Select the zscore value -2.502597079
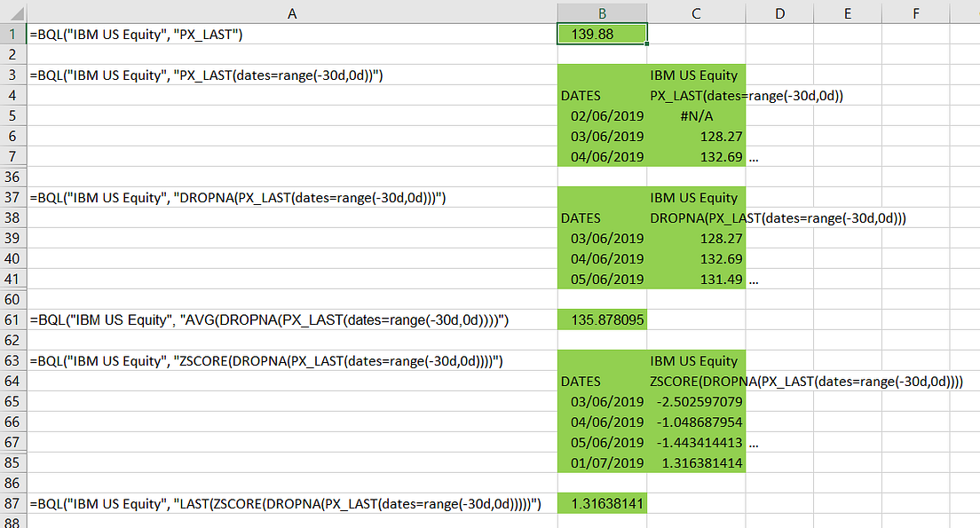Screen dimensions: 980x528 tap(696, 401)
